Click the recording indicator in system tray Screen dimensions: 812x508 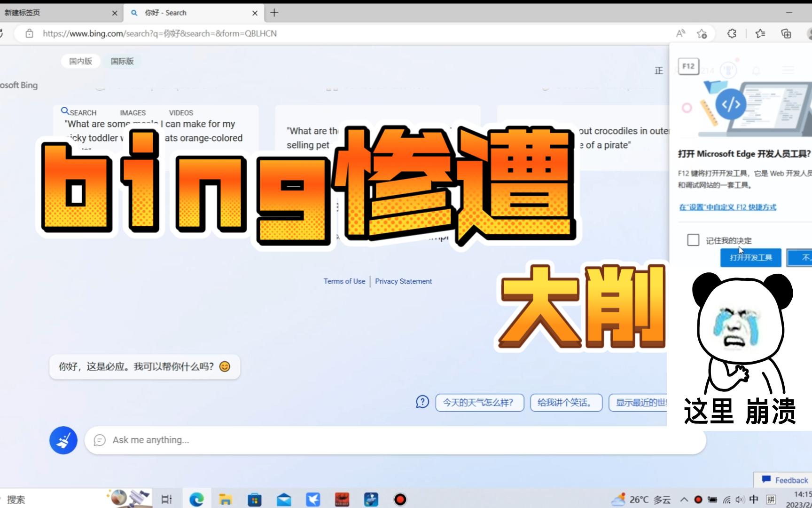pos(698,500)
